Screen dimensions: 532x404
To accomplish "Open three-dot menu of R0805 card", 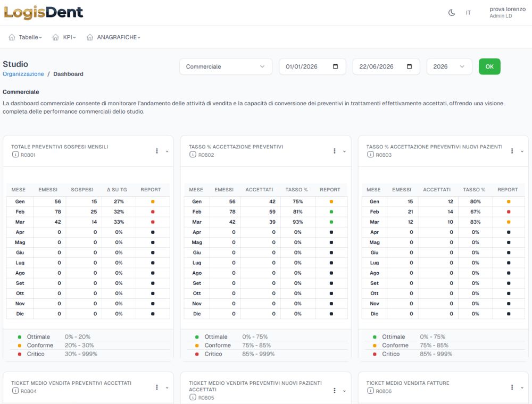I will click(335, 390).
